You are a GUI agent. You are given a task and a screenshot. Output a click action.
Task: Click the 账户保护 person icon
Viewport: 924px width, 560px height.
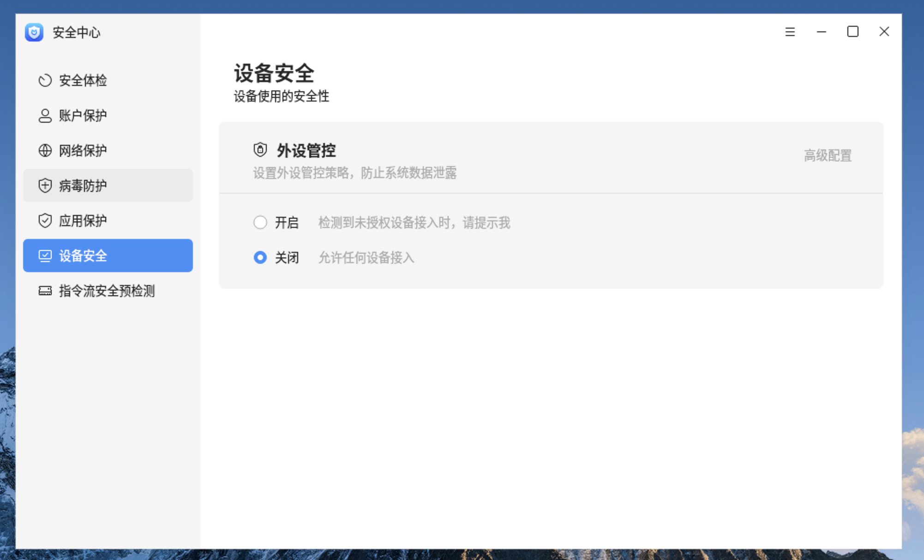coord(45,115)
